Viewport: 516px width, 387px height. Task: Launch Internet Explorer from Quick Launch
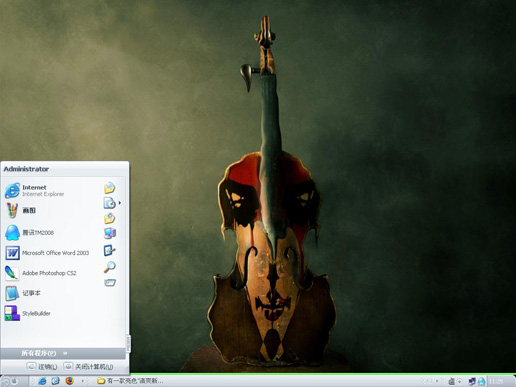[x=42, y=381]
